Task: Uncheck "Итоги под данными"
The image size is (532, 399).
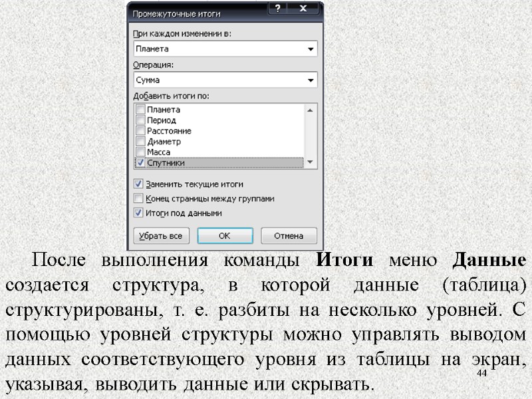Action: click(x=138, y=210)
